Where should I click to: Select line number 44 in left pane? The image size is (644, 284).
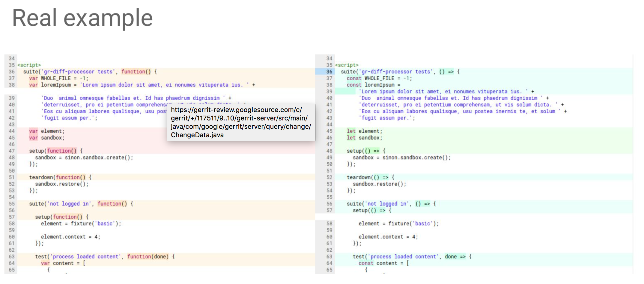coord(12,131)
